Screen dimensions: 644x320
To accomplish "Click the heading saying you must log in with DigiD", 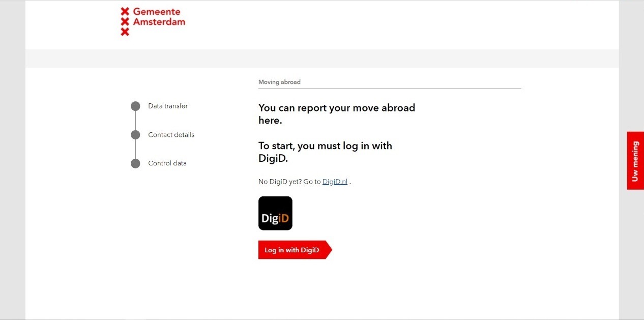I will (325, 152).
